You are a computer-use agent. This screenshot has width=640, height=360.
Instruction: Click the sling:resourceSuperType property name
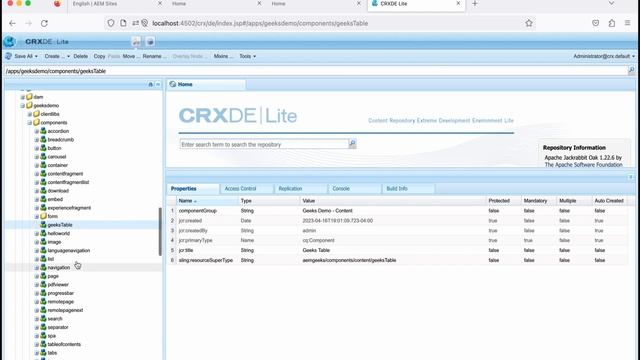point(206,260)
